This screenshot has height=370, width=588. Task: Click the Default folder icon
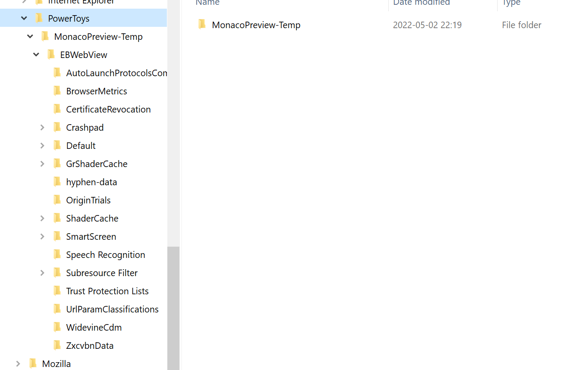click(57, 145)
